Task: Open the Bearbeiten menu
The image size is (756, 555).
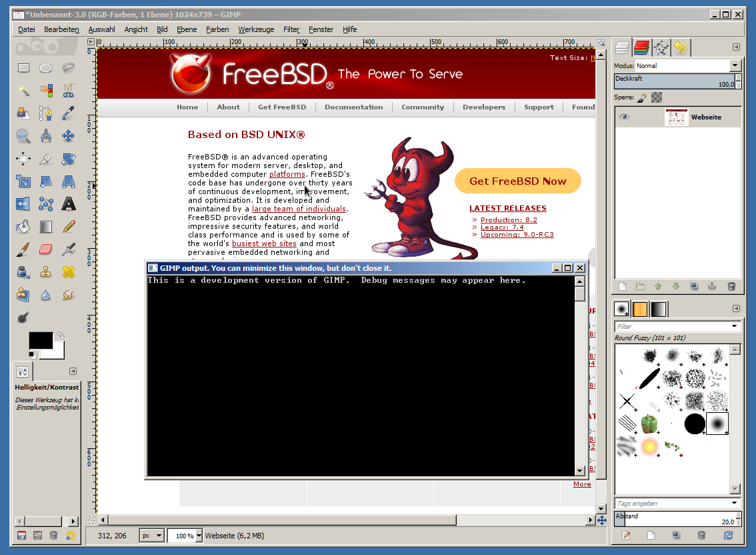Action: pyautogui.click(x=61, y=29)
